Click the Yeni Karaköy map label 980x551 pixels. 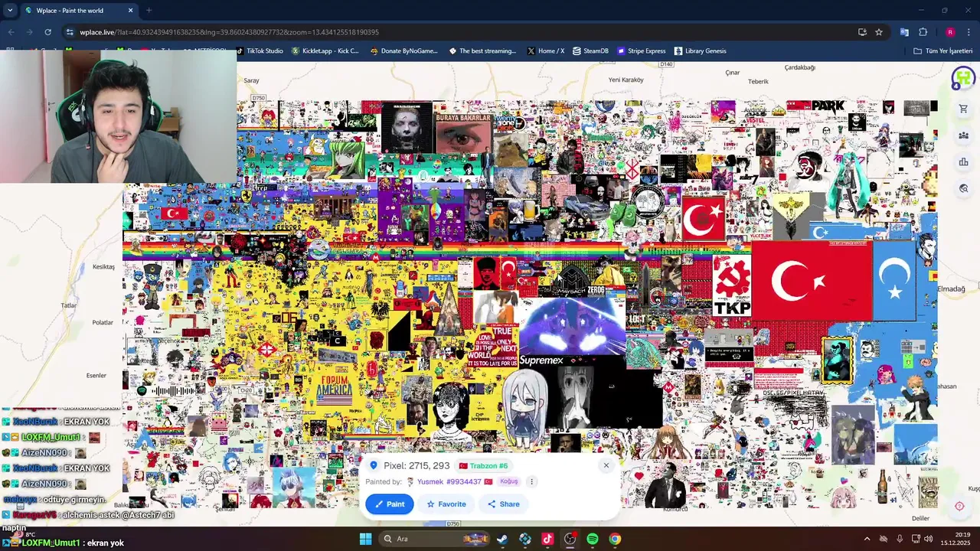click(626, 80)
